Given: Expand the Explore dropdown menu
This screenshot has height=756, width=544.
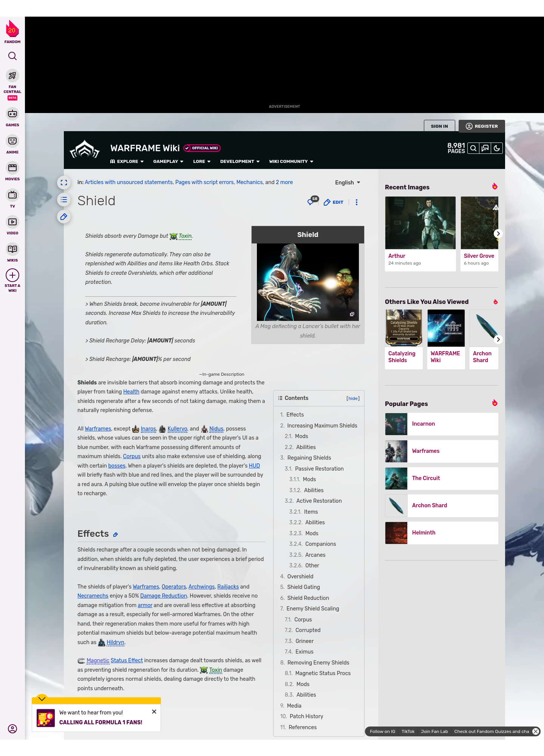Looking at the screenshot, I should [127, 161].
